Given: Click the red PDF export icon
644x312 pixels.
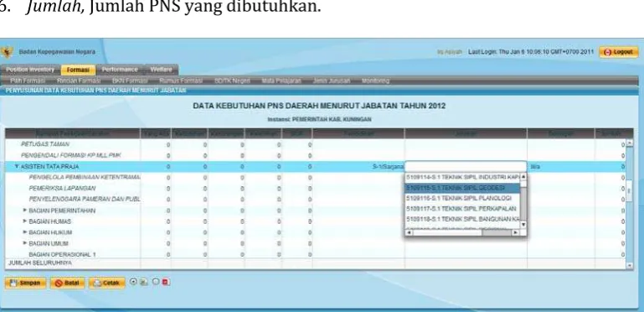Looking at the screenshot, I should [x=166, y=282].
